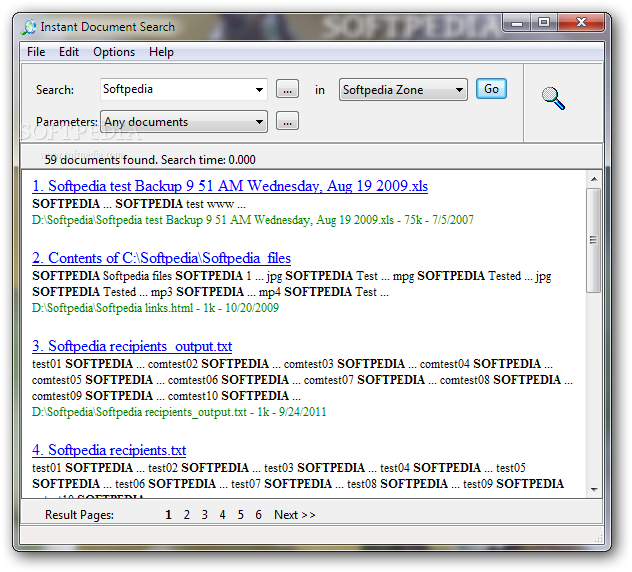This screenshot has width=632, height=572.
Task: Maximize the Instant Document Search window
Action: point(544,23)
